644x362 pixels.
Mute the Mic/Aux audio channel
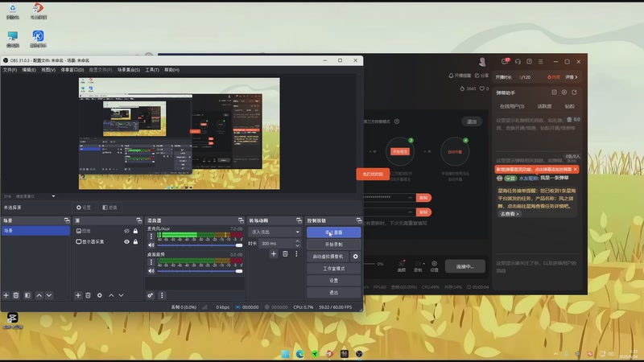[x=151, y=245]
